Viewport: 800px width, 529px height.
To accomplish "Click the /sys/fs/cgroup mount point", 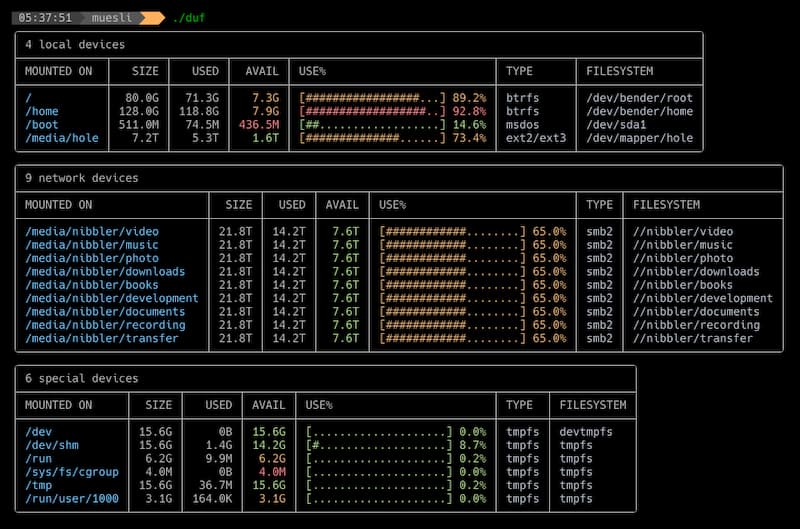I will click(x=72, y=472).
